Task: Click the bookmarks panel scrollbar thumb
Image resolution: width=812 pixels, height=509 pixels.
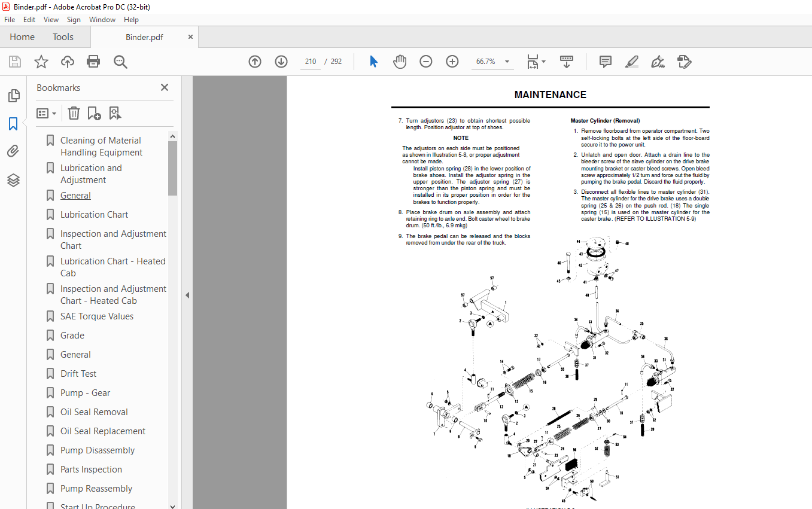Action: (172, 168)
